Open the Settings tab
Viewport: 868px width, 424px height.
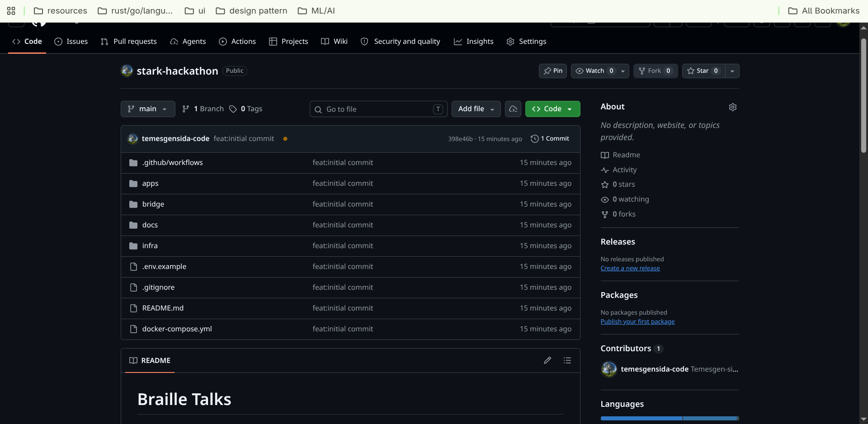[x=526, y=42]
